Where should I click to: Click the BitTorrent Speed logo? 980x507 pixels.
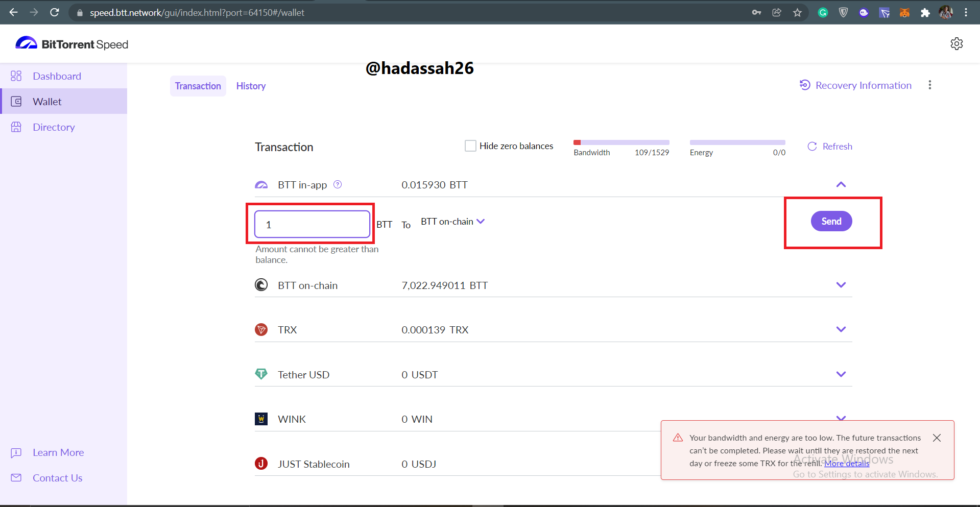pyautogui.click(x=72, y=44)
